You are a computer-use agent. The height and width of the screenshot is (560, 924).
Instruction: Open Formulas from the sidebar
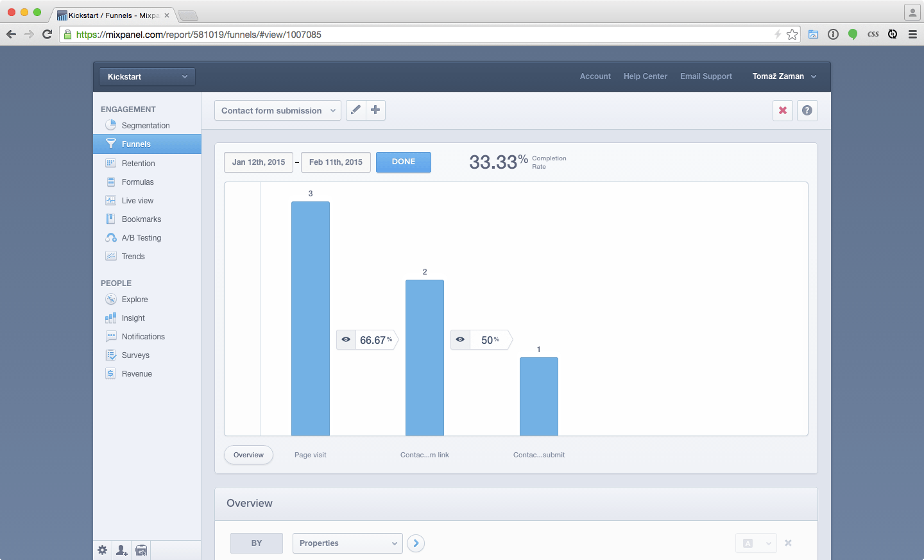137,182
